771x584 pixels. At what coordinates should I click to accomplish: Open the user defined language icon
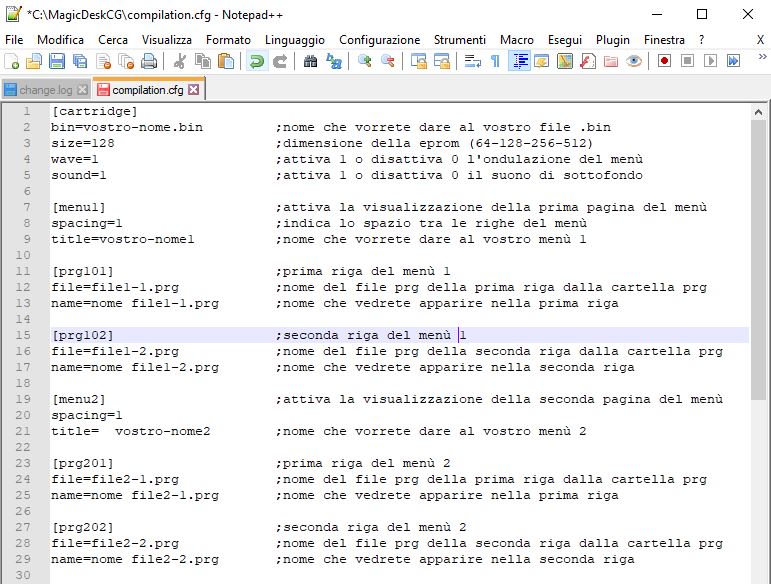(542, 61)
